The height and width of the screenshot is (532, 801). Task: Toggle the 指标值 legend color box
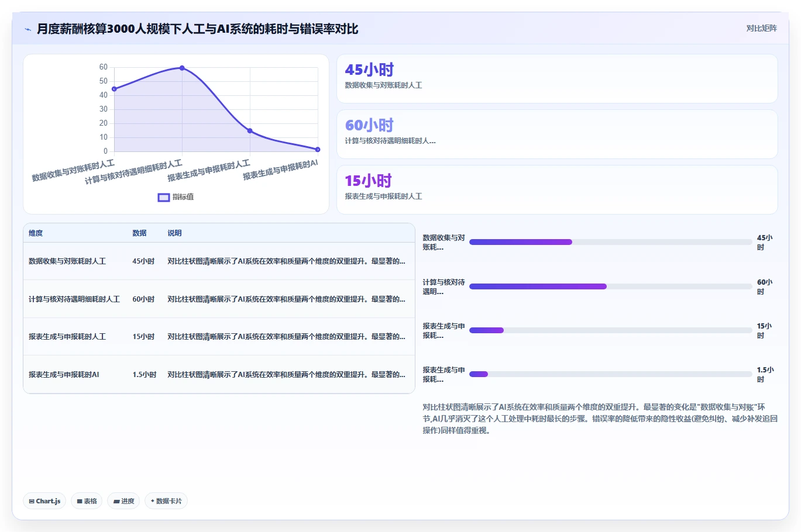click(164, 198)
